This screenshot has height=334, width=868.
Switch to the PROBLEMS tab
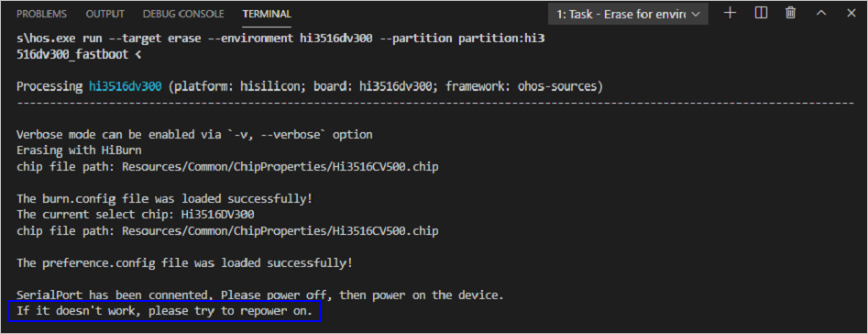[x=41, y=14]
